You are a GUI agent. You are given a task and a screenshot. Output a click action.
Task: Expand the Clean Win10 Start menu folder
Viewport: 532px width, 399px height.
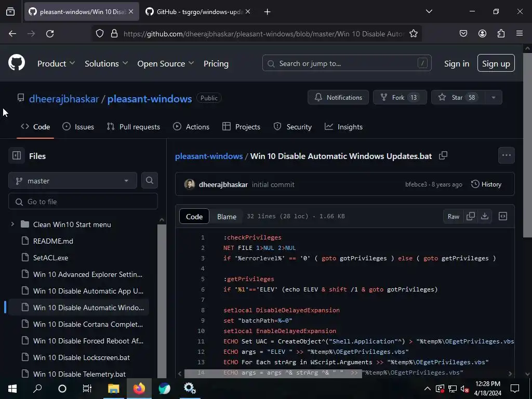12,224
